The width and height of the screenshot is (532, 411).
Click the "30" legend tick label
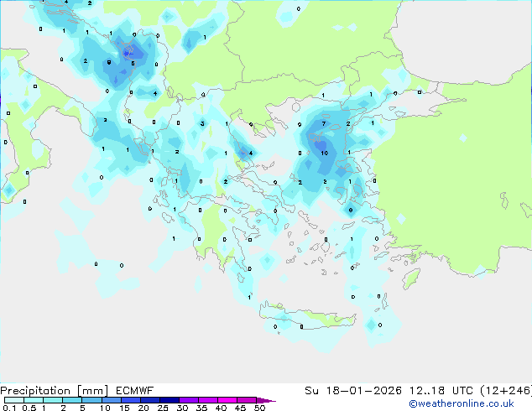point(182,408)
